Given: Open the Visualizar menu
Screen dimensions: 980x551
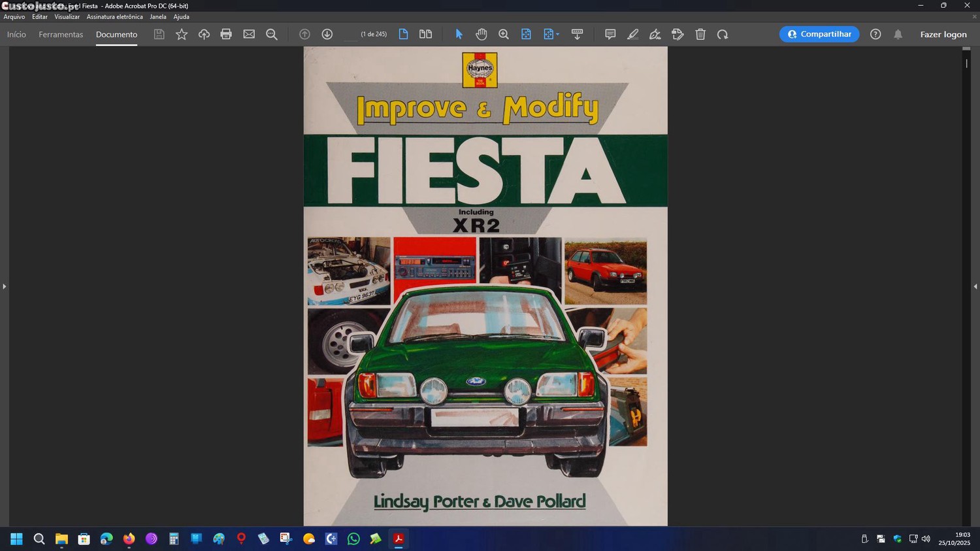Looking at the screenshot, I should (x=67, y=17).
